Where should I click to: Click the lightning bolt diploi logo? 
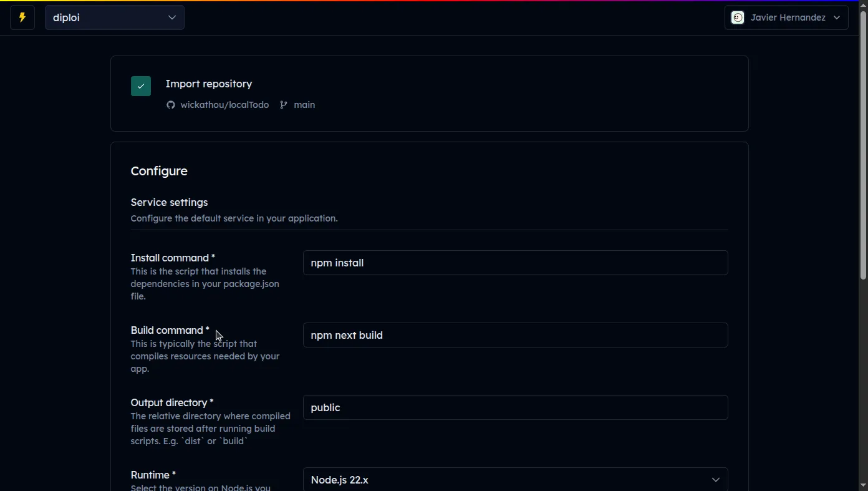pos(22,17)
